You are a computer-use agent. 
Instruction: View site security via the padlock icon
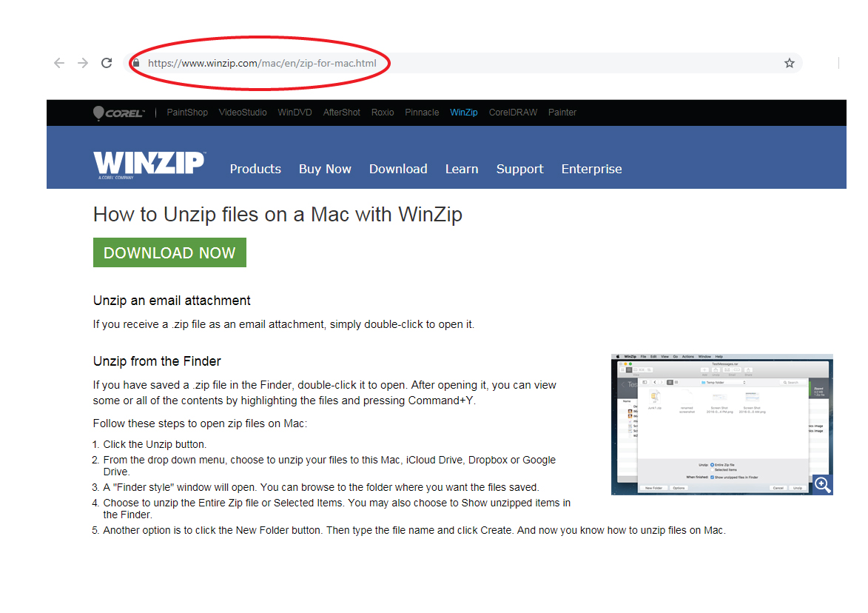click(136, 63)
